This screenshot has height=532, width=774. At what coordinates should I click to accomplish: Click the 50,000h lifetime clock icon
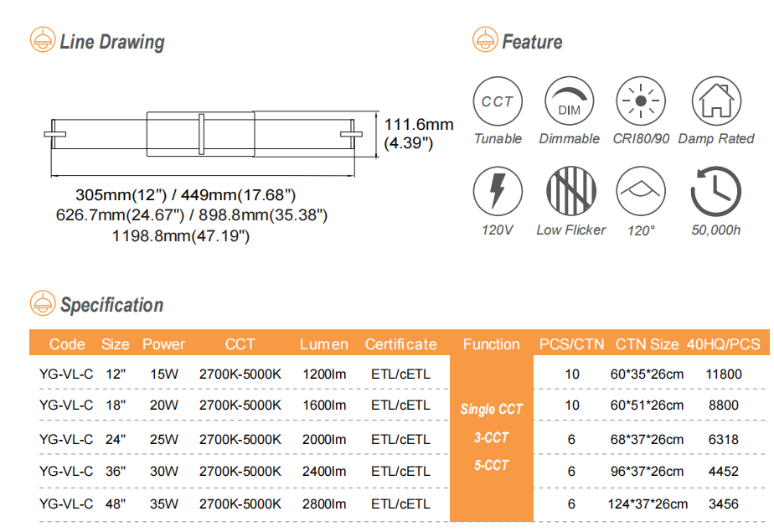tap(715, 192)
